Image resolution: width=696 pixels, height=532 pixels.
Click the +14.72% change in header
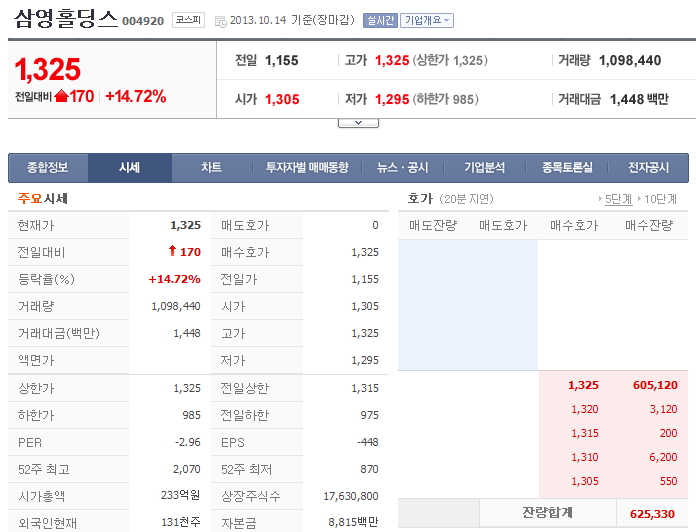136,96
